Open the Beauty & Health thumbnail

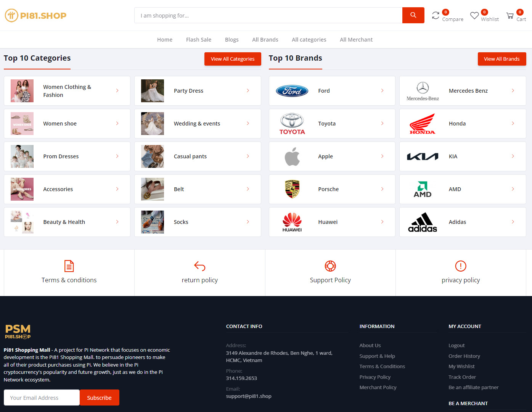point(22,222)
